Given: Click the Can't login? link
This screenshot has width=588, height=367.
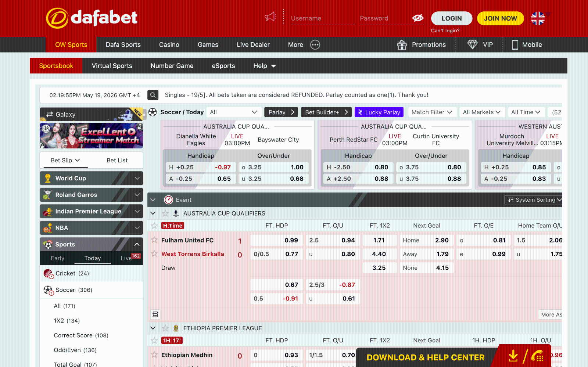Looking at the screenshot, I should coord(445,31).
